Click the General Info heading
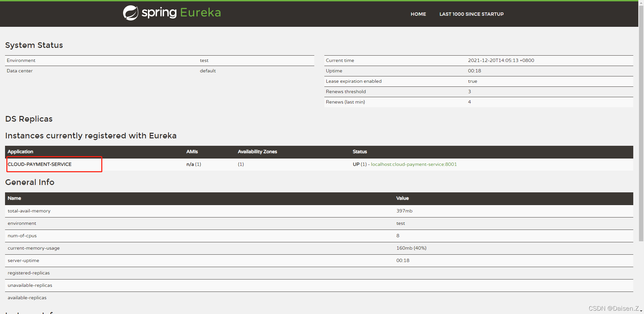This screenshot has width=644, height=314. 30,182
